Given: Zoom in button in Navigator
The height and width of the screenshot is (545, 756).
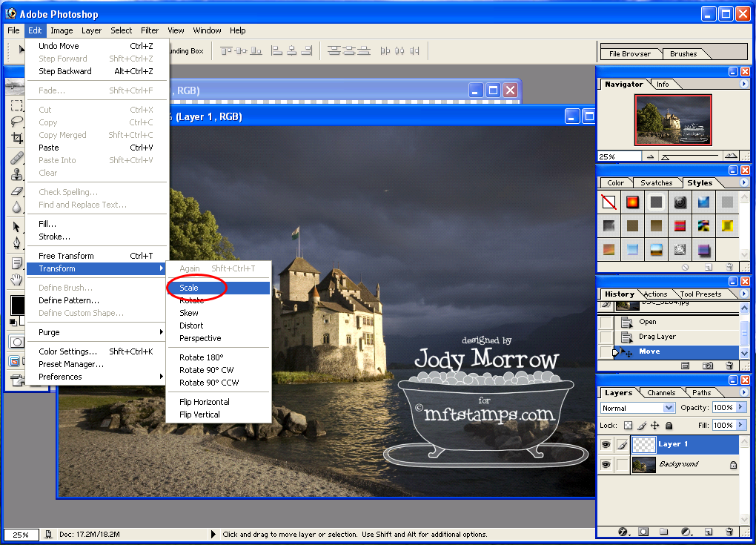Looking at the screenshot, I should pos(731,156).
